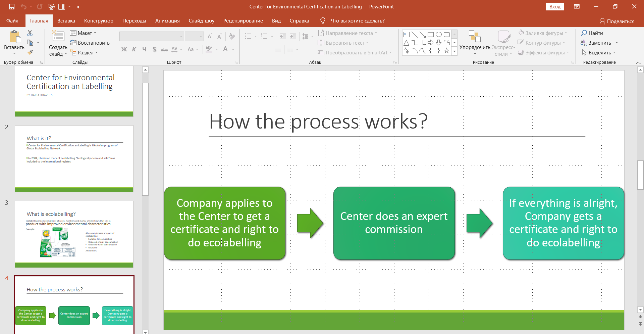Screen dimensions: 644x334
Task: Click the Undo arrow icon
Action: (x=23, y=6)
